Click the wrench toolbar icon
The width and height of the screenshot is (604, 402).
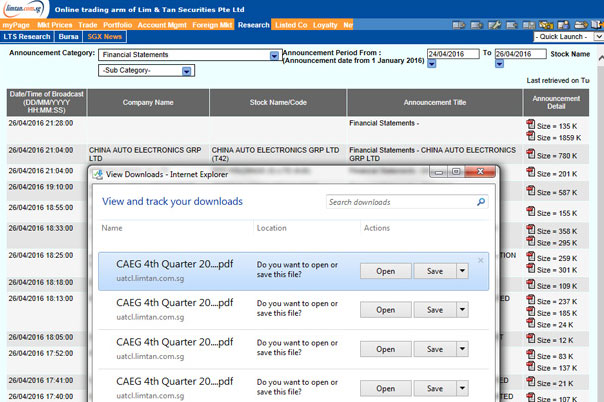coord(495,25)
